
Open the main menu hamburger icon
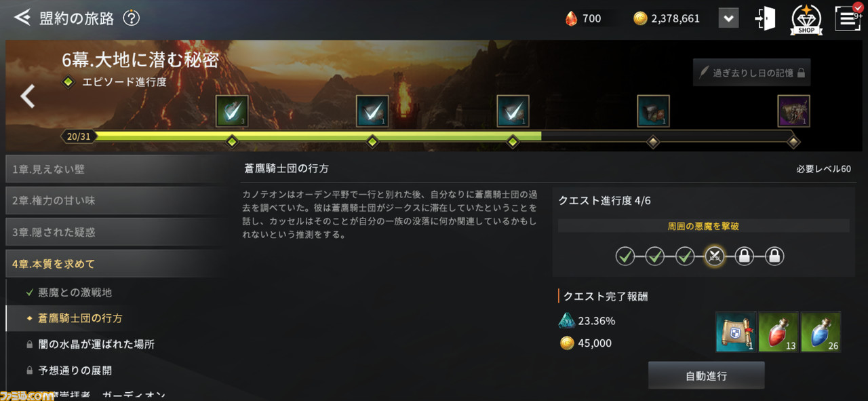coord(847,18)
